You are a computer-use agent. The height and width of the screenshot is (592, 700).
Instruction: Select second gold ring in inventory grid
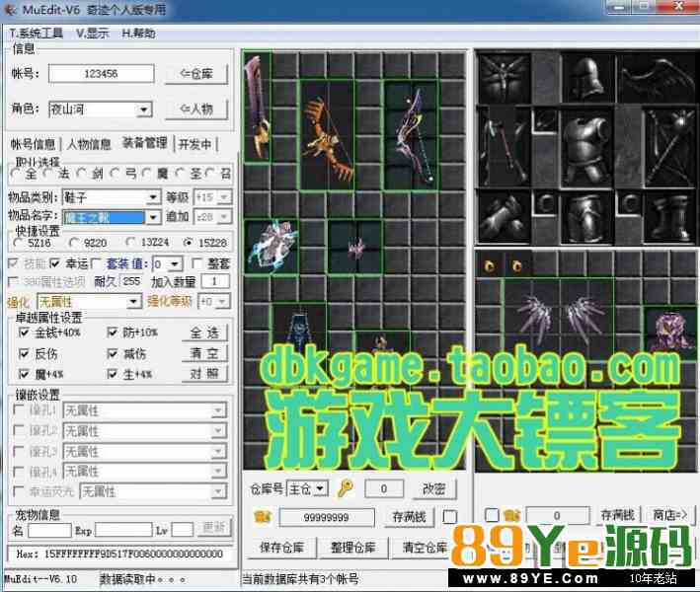[517, 266]
